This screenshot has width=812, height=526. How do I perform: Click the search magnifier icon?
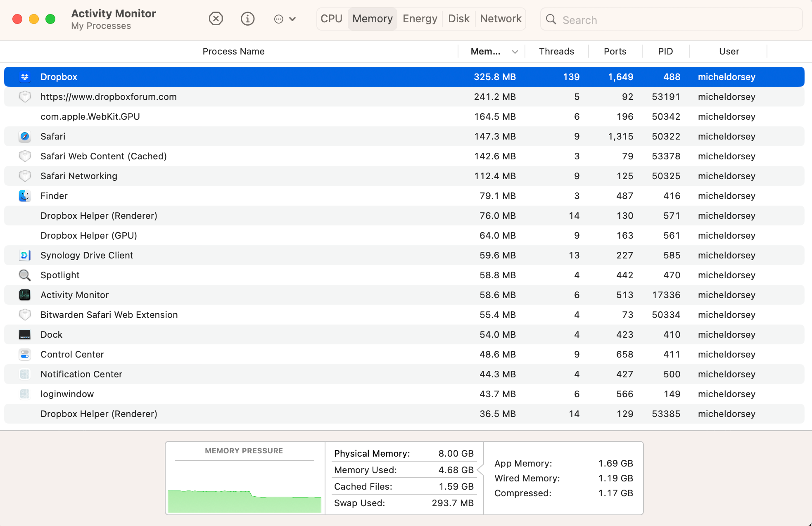(551, 19)
